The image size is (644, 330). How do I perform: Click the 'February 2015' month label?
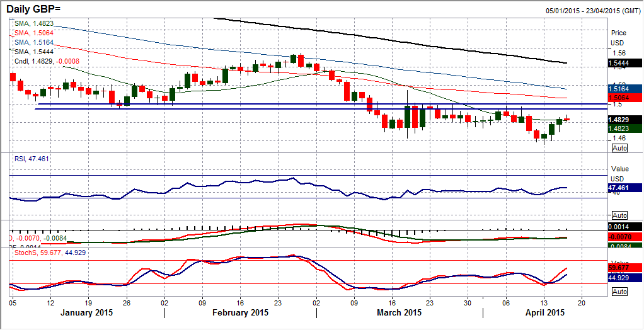pos(241,312)
